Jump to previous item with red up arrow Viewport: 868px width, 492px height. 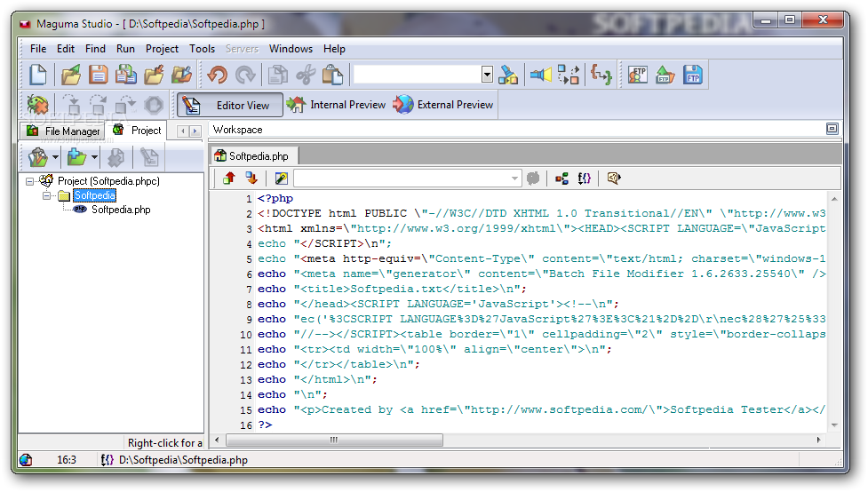click(x=229, y=179)
